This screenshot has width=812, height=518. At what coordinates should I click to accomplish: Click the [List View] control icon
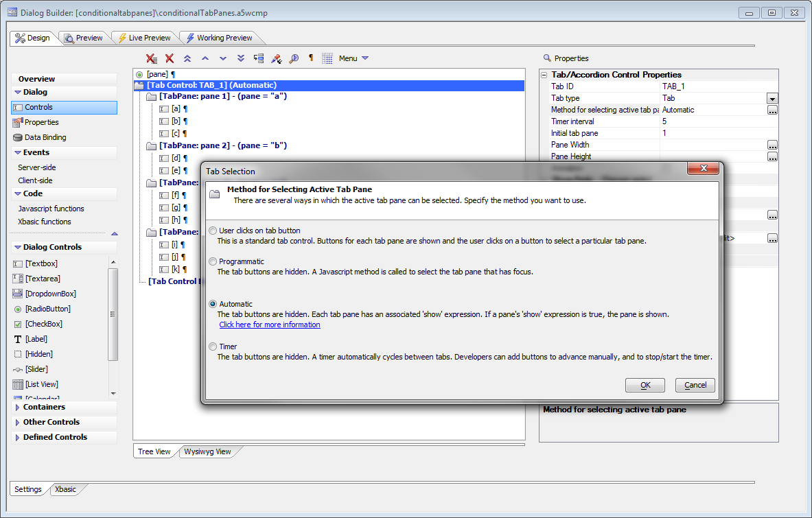click(18, 384)
